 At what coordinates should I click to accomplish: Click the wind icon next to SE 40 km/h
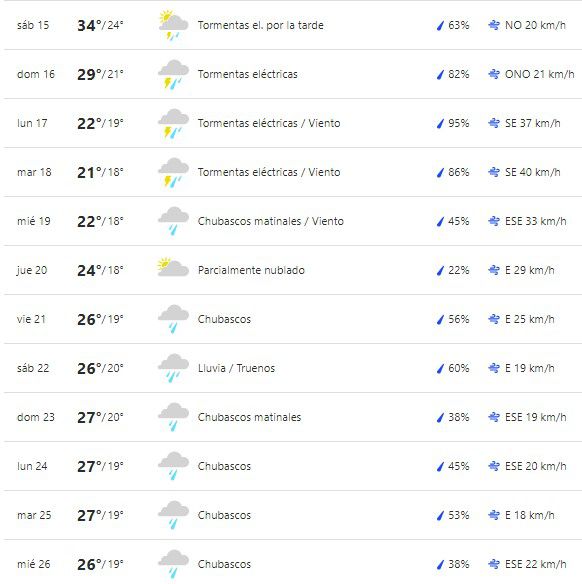click(x=494, y=172)
